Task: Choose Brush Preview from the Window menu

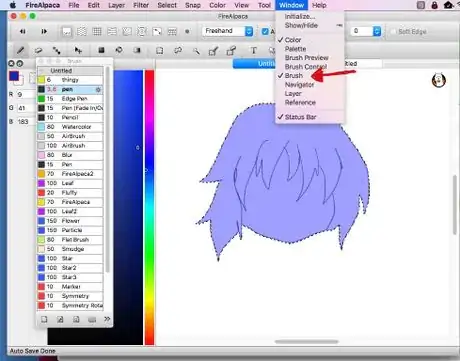Action: pos(307,58)
